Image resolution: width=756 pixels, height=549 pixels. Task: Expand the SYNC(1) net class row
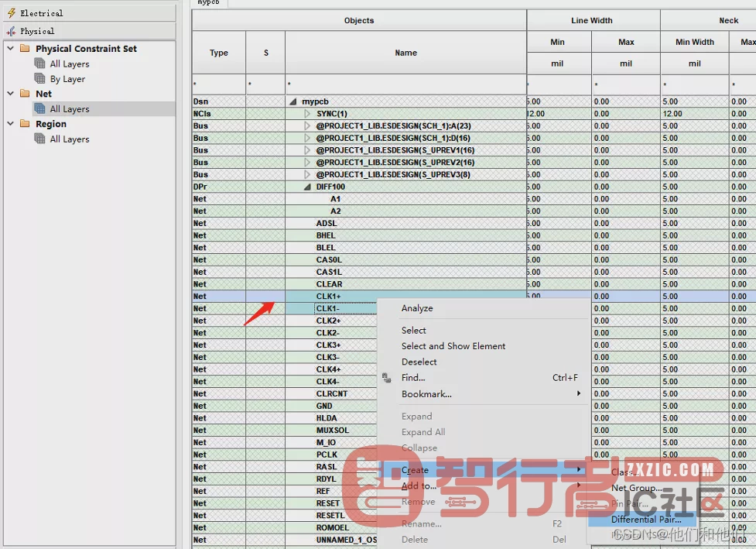307,113
